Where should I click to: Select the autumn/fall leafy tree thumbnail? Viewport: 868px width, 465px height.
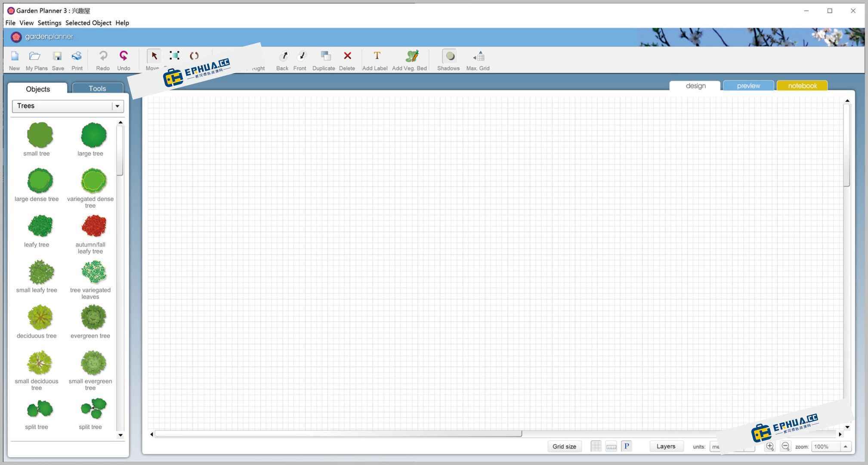click(93, 226)
